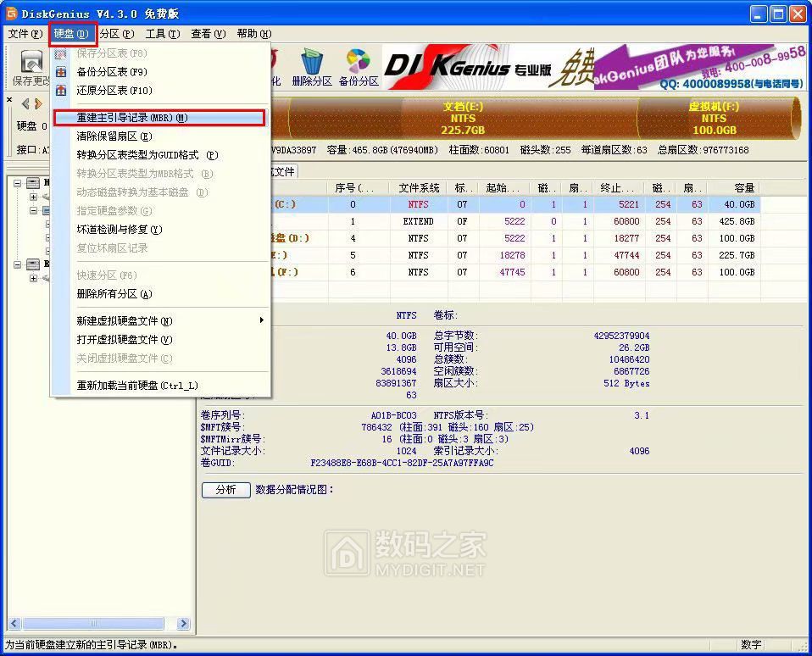The height and width of the screenshot is (656, 812).
Task: Click the disabled 保存分区表(F8) entry
Action: point(160,53)
